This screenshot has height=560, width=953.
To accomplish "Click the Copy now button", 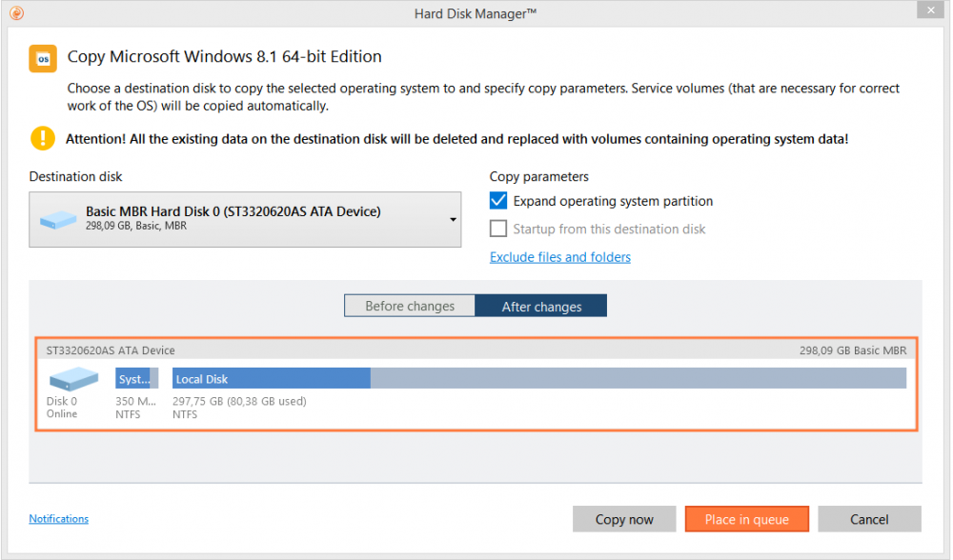I will tap(624, 519).
